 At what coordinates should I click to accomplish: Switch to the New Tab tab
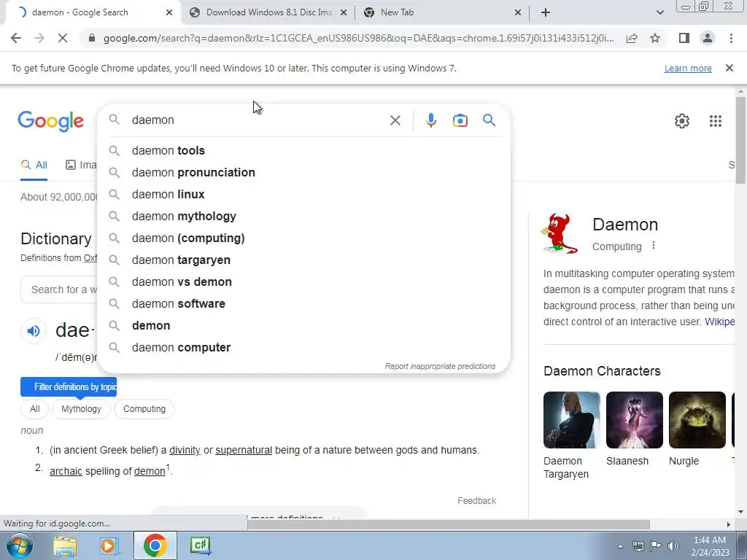click(x=442, y=12)
